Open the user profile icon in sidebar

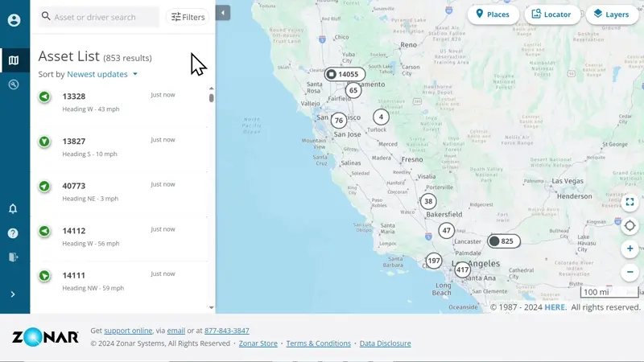(14, 20)
